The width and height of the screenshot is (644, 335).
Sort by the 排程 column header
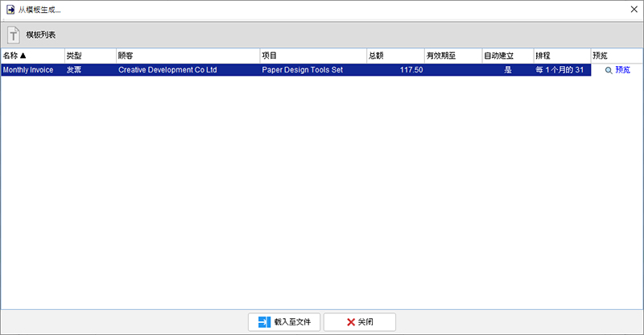pyautogui.click(x=562, y=56)
